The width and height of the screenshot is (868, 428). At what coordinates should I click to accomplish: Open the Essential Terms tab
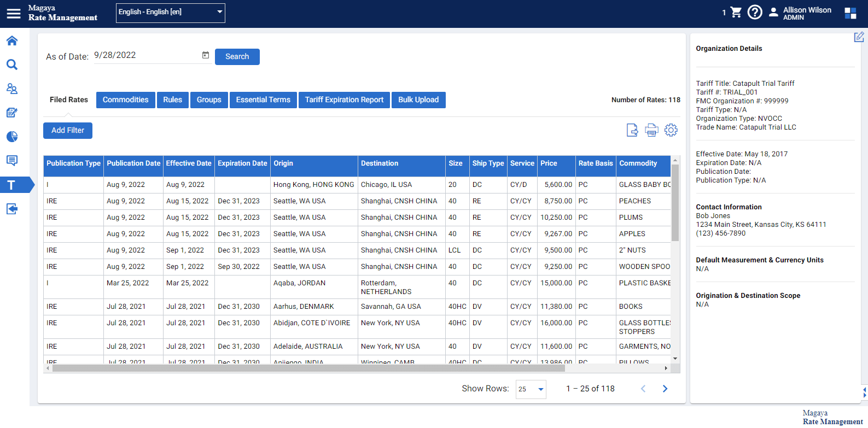click(263, 100)
